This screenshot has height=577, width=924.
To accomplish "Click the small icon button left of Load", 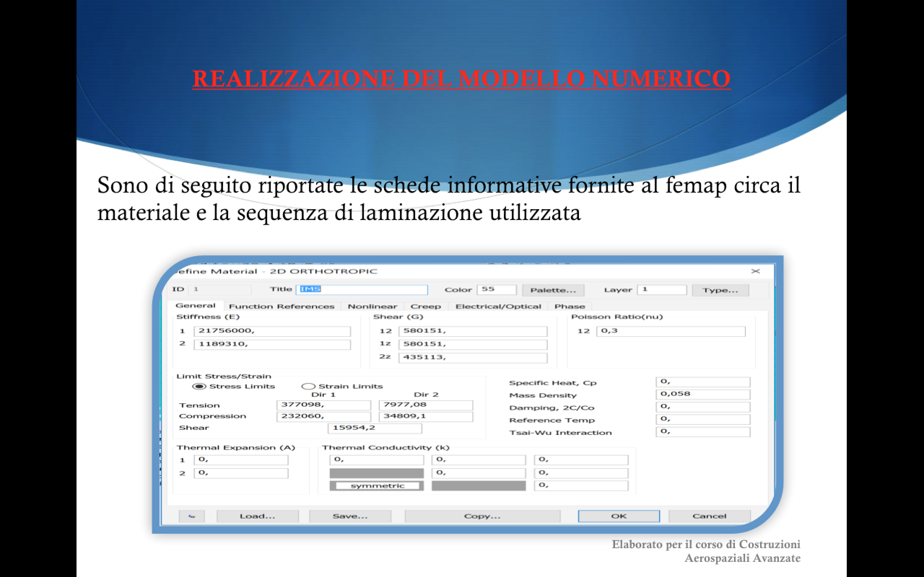I will click(x=192, y=516).
